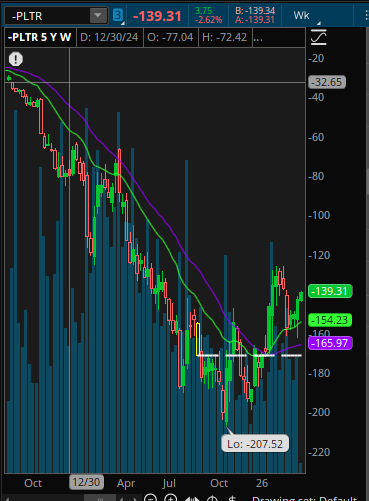Image resolution: width=369 pixels, height=501 pixels.
Task: Click the exclamation warning icon on chart
Action: pos(16,59)
